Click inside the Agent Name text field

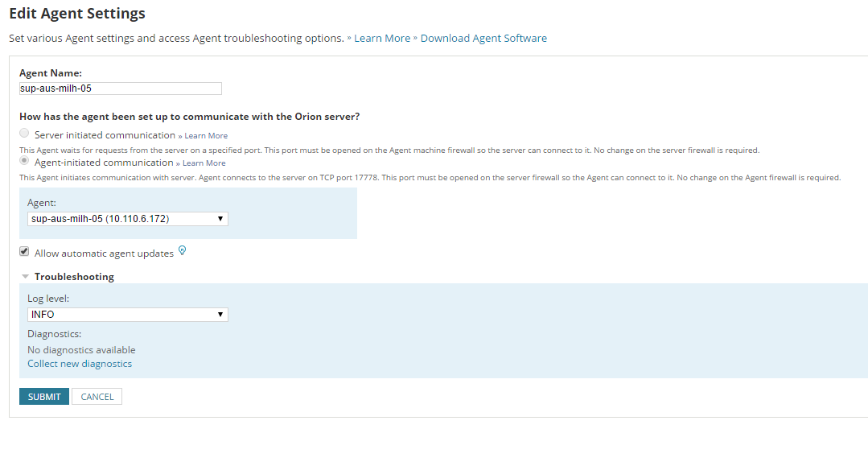click(119, 88)
